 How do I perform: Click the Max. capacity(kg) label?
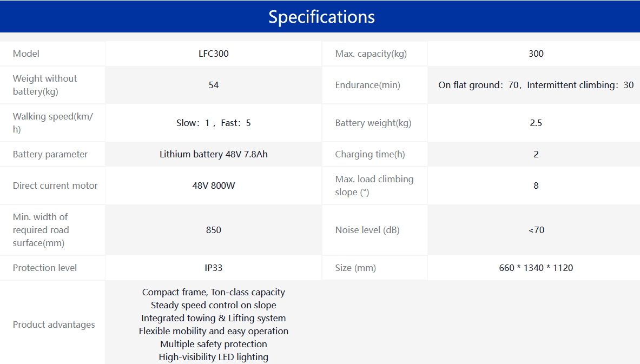(371, 54)
